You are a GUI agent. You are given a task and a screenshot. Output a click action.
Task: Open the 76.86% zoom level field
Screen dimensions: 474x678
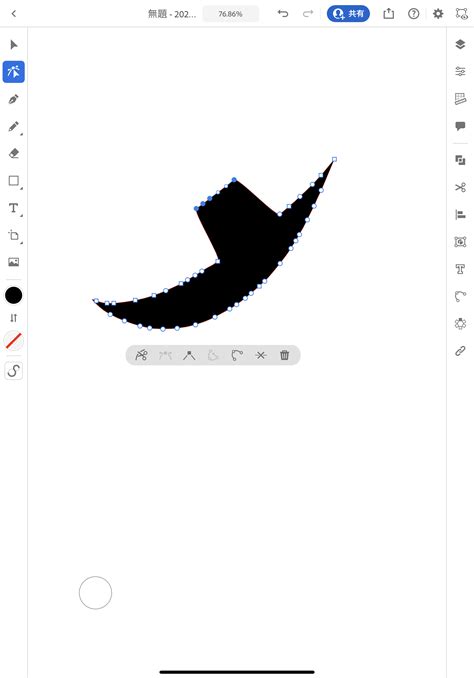pos(231,14)
